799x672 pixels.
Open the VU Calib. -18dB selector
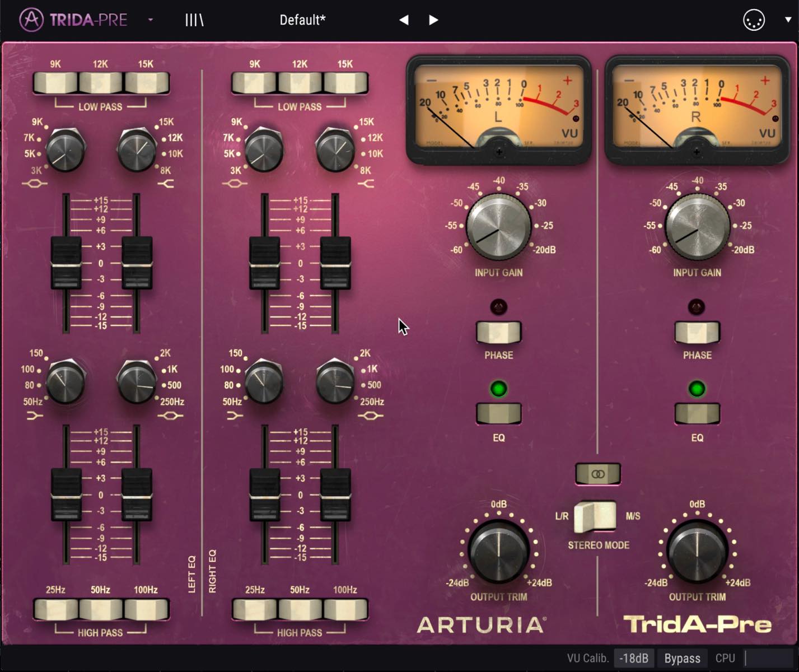click(x=634, y=658)
